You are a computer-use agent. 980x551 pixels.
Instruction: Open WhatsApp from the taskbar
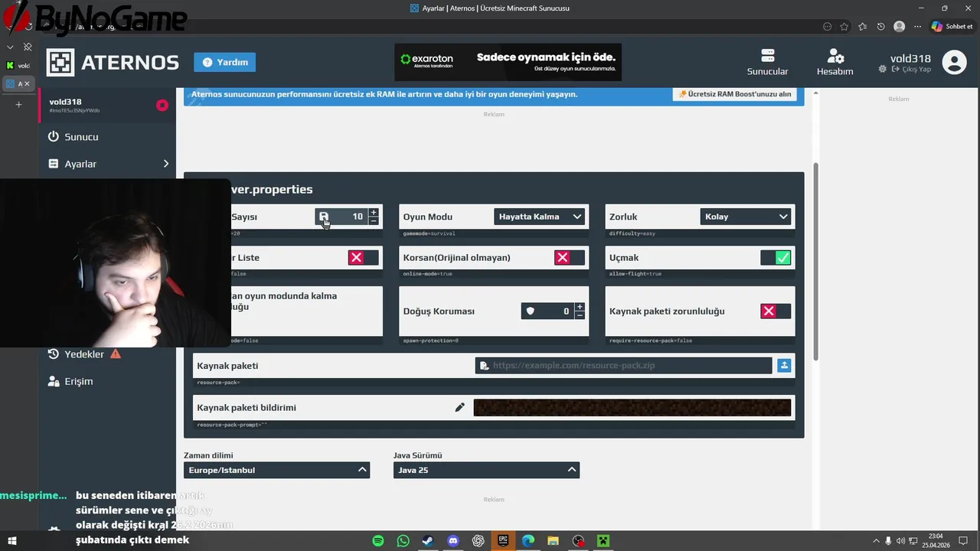403,541
